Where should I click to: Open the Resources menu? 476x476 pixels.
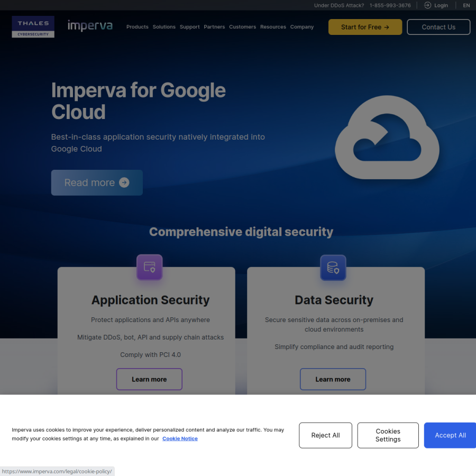(x=273, y=27)
